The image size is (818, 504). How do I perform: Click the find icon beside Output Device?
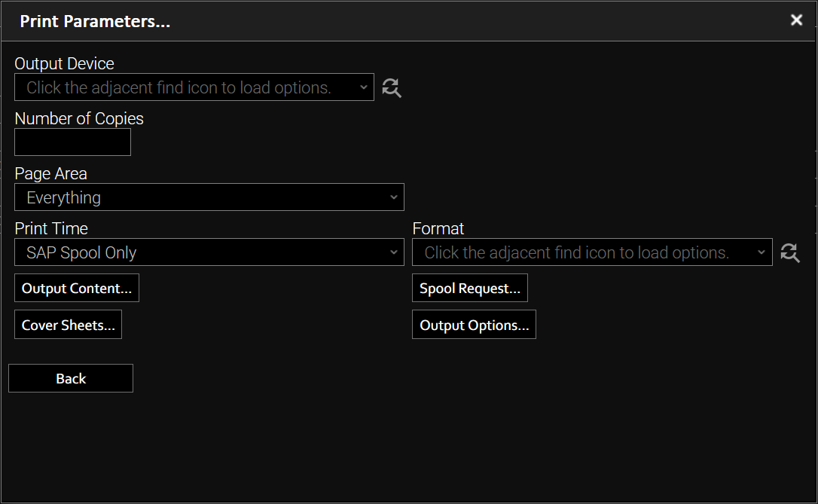click(392, 87)
